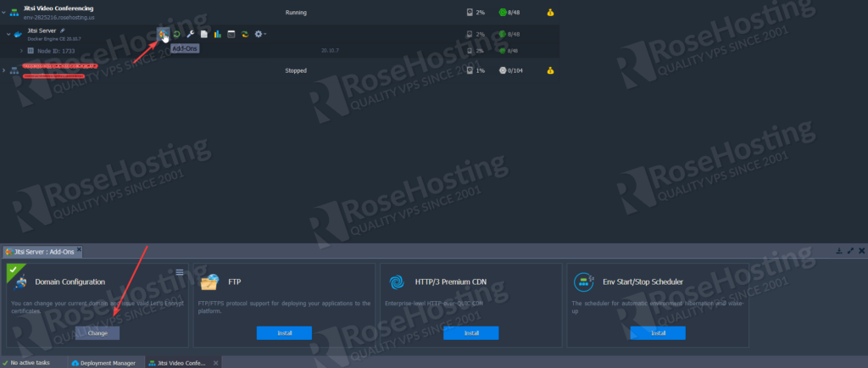Image resolution: width=868 pixels, height=368 pixels.
Task: Click the HTTP/3 Premium CDN swirl icon
Action: pos(397,282)
